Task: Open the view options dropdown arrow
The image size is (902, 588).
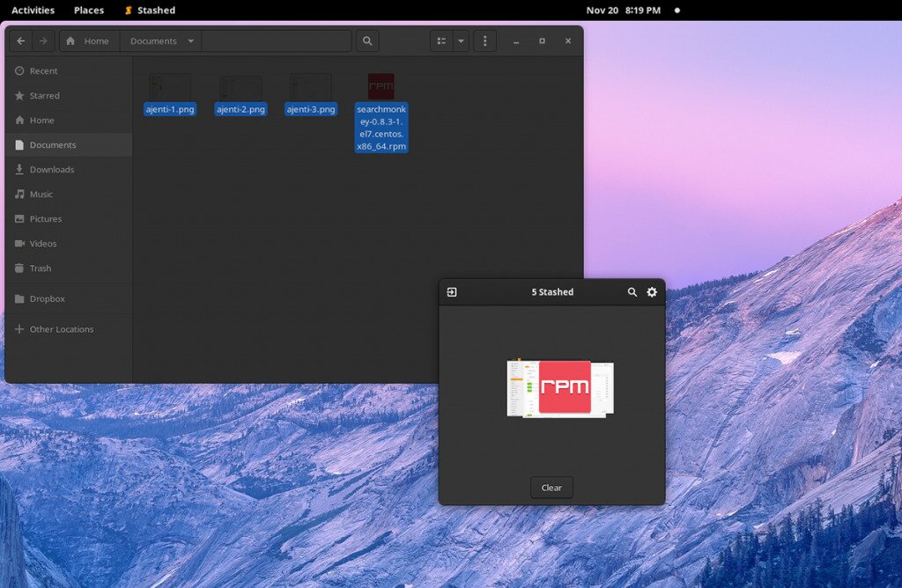Action: (461, 40)
